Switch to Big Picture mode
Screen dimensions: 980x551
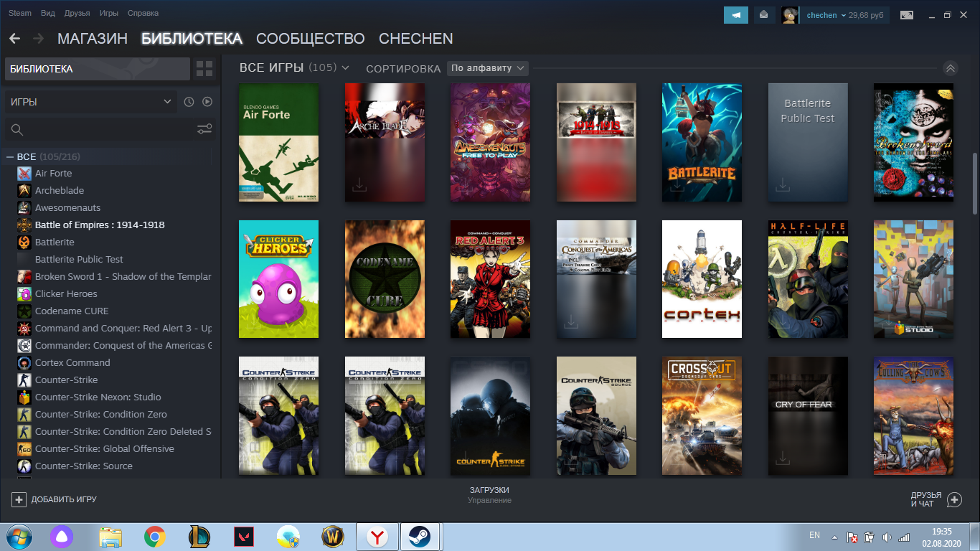[907, 15]
